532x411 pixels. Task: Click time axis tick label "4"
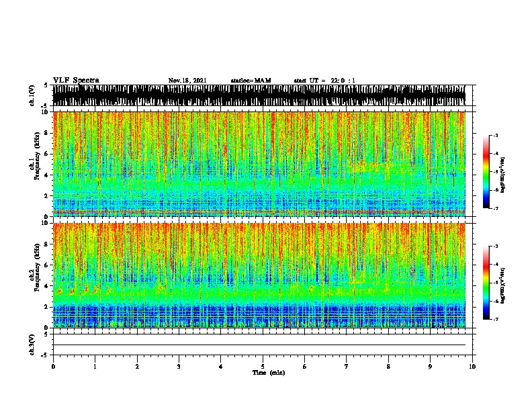click(x=221, y=367)
